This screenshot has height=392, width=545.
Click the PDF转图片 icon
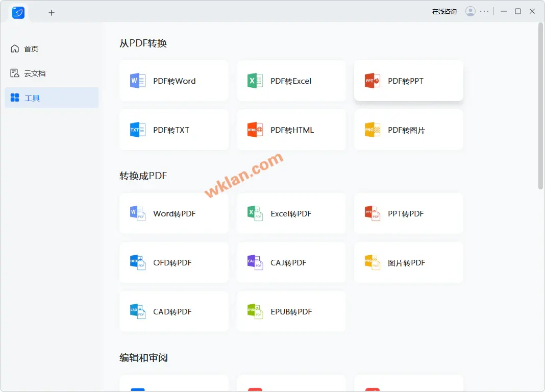coord(372,130)
